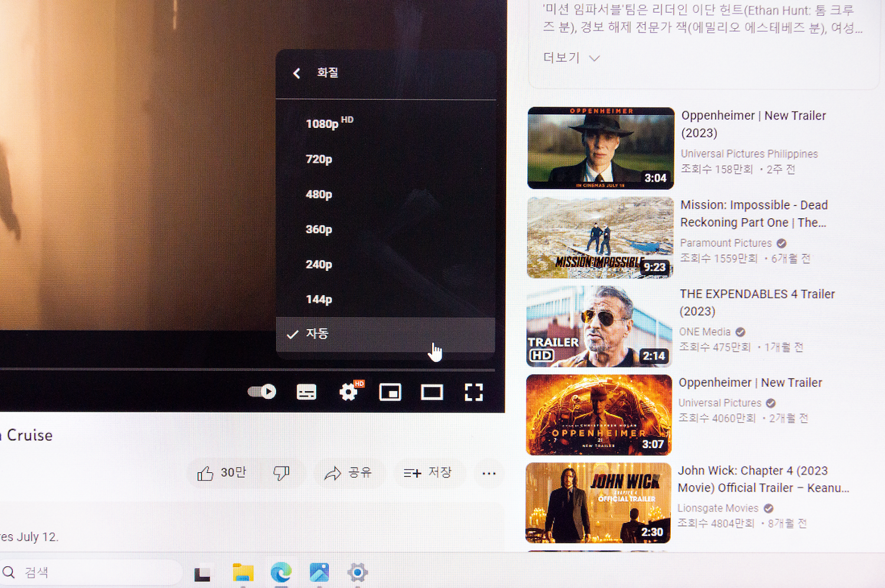This screenshot has height=588, width=885.
Task: Open the more actions three-dot menu
Action: pos(489,473)
